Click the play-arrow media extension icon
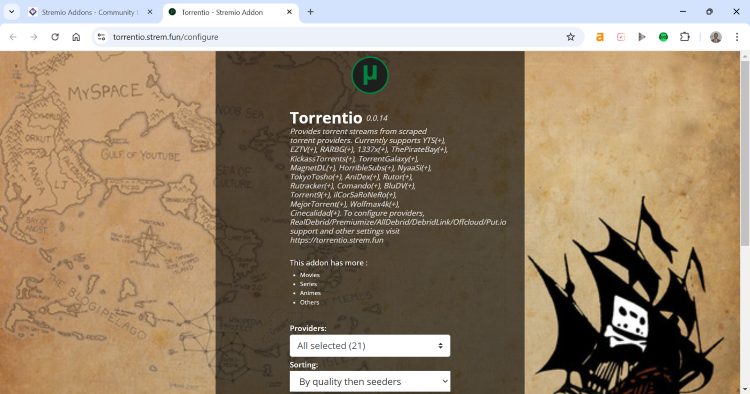Screen dimensions: 750x394 (642, 37)
